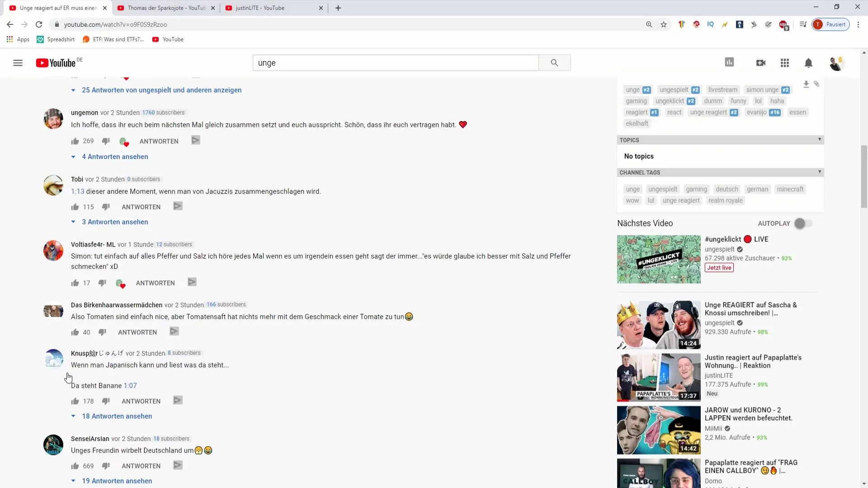The width and height of the screenshot is (868, 488).
Task: Click ANTWORTEN under ungemon's comment
Action: [159, 141]
